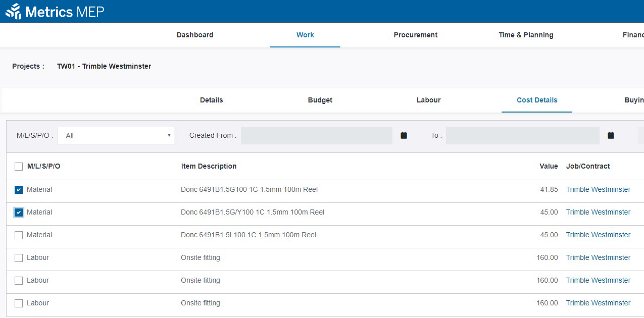Toggle the select-all checkbox in header row
The image size is (644, 318).
18,166
